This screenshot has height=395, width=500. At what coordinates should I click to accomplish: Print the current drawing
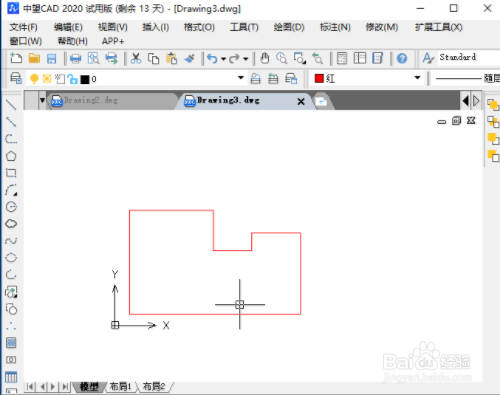click(x=76, y=59)
